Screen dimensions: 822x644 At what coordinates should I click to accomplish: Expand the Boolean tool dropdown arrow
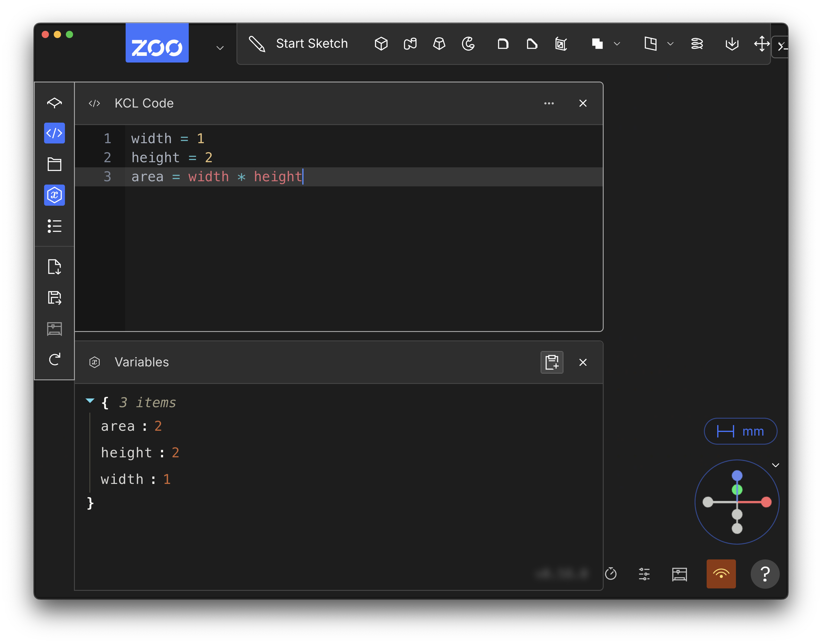click(x=617, y=44)
